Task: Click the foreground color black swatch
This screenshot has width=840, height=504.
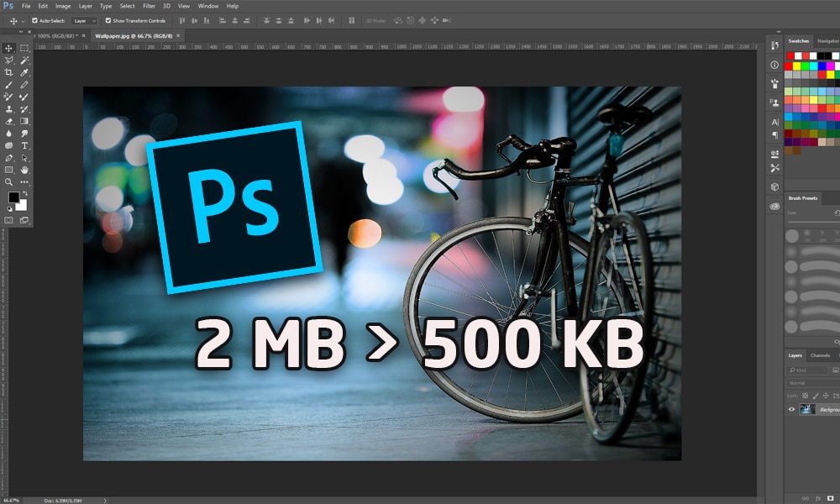Action: 13,197
